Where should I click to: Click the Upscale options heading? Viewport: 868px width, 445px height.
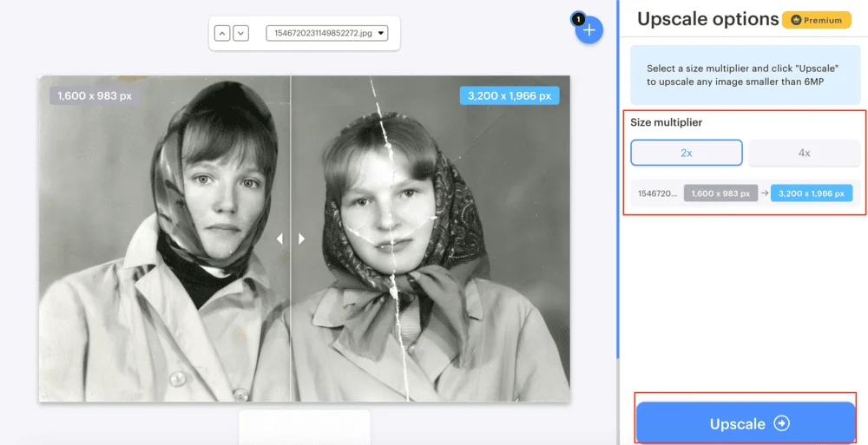click(708, 19)
